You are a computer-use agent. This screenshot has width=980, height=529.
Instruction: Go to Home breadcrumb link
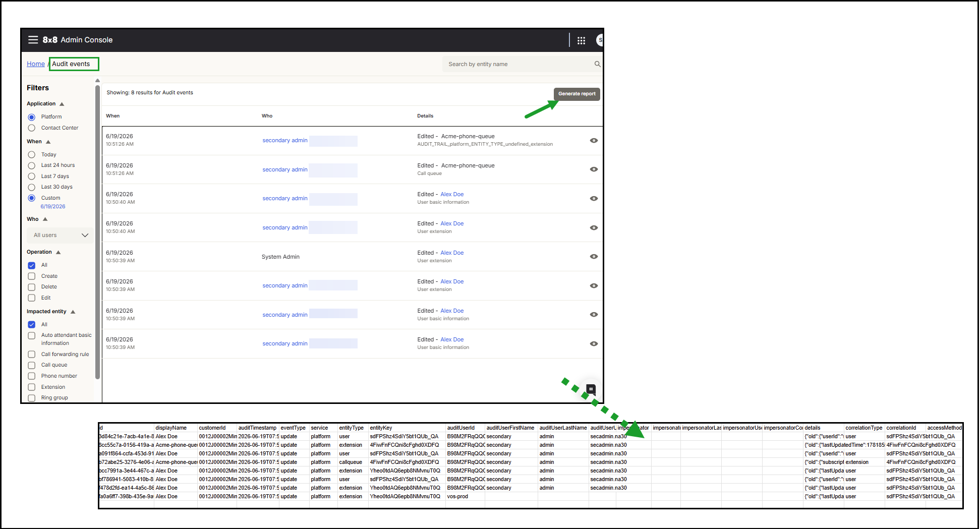[x=36, y=64]
